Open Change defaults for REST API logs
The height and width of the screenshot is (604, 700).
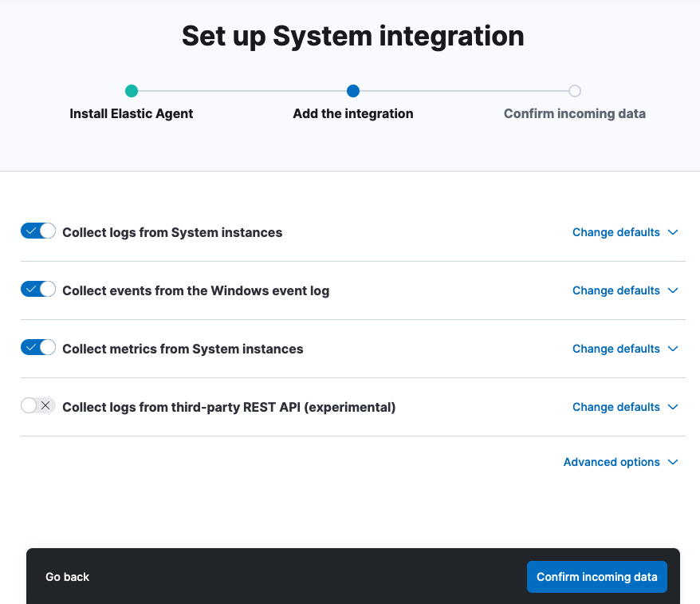click(625, 407)
